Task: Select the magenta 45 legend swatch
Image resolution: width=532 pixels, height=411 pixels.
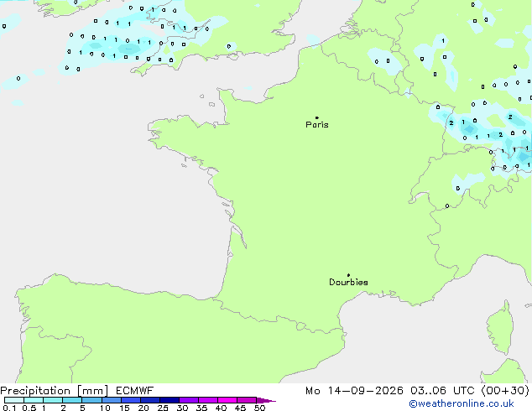Action: (x=247, y=400)
